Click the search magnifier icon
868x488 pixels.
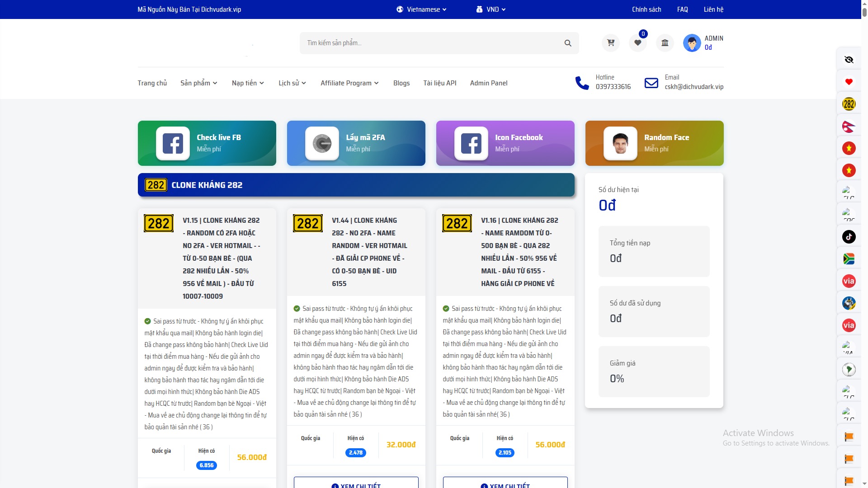(x=568, y=43)
